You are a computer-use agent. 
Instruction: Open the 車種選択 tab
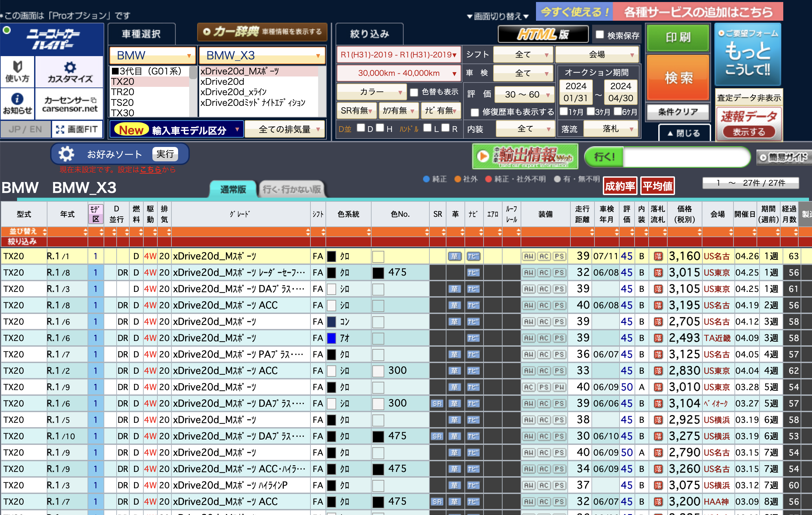[x=141, y=34]
